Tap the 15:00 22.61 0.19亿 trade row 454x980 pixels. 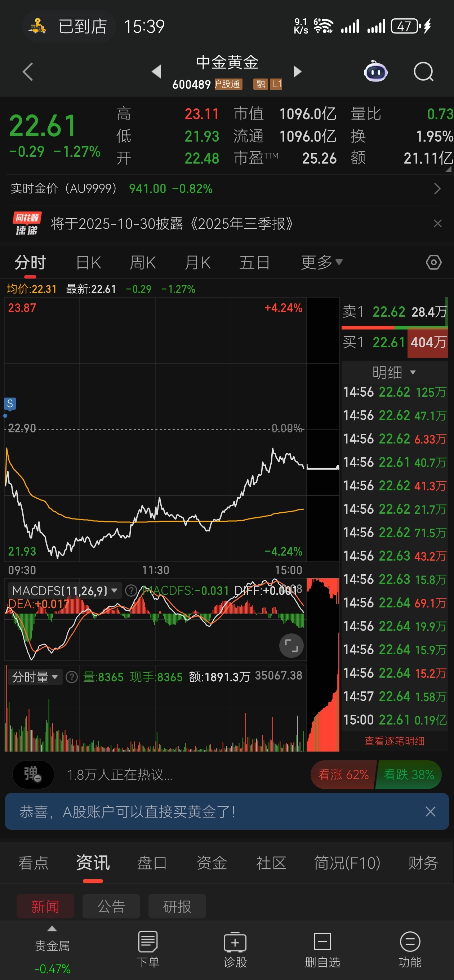(394, 720)
